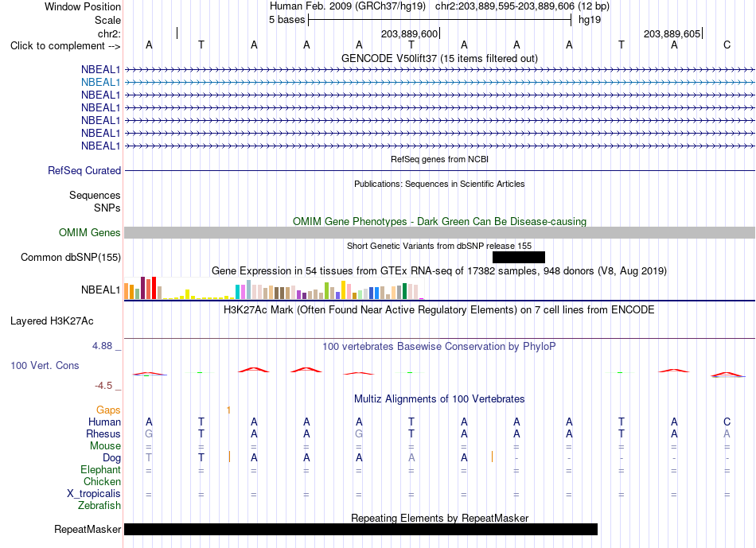Click the Window Position track label
This screenshot has height=548, width=756.
click(83, 6)
